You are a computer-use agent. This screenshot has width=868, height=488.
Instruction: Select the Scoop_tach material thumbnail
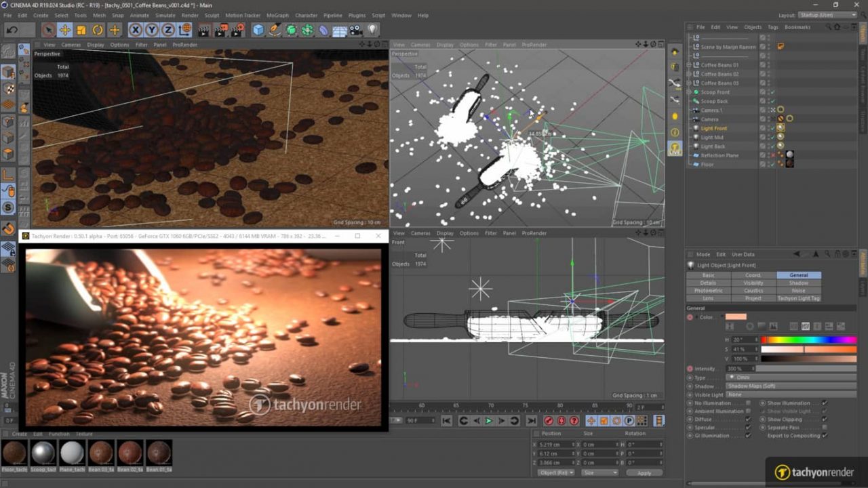[x=43, y=453]
